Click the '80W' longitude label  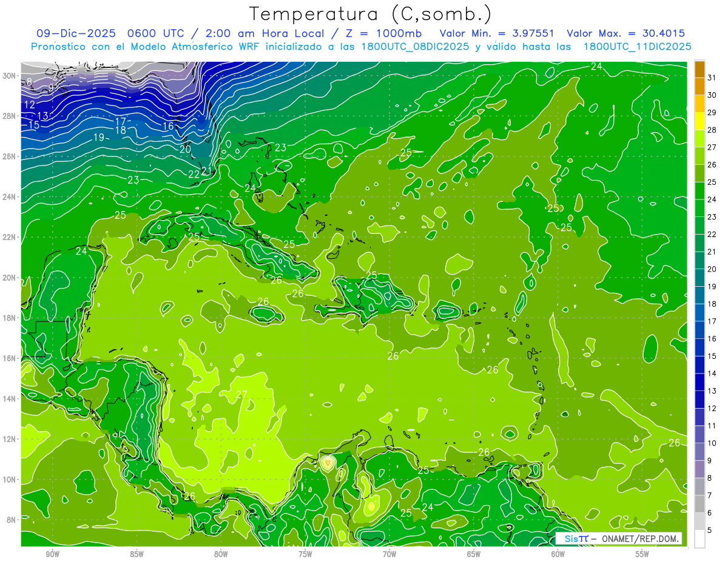point(221,554)
